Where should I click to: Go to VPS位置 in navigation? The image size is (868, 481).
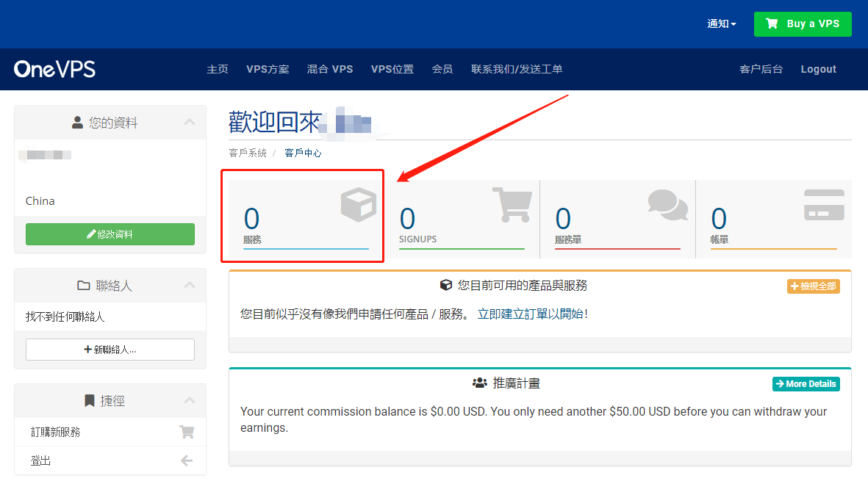pyautogui.click(x=392, y=69)
